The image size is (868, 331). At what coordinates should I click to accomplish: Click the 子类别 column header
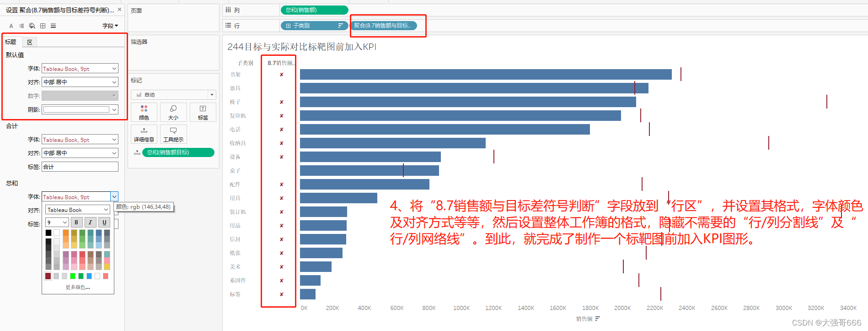pos(246,63)
